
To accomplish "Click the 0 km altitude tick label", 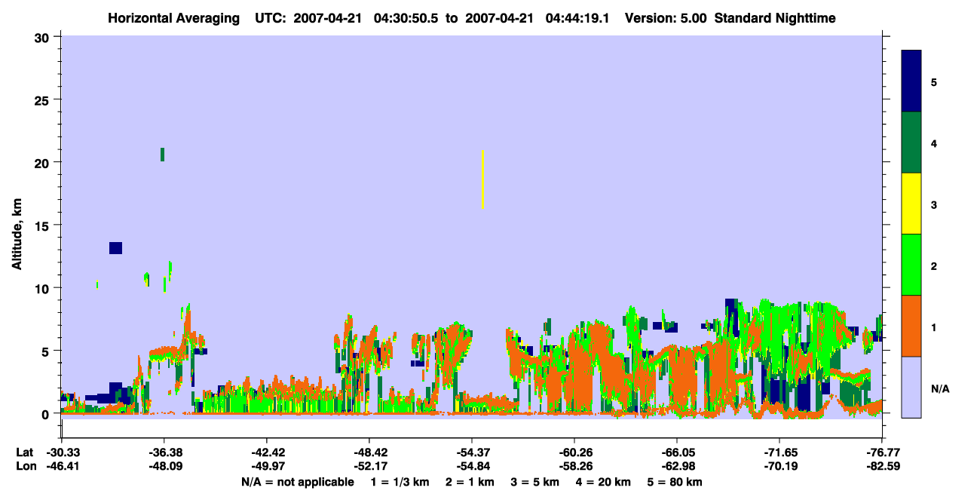I will (47, 414).
